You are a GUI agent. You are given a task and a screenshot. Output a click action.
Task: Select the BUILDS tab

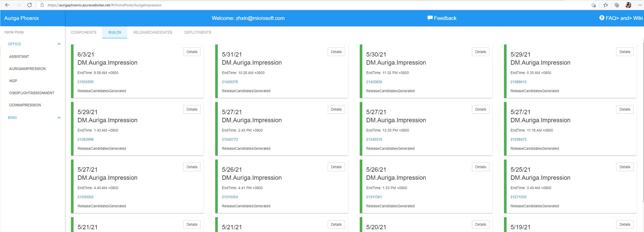click(x=115, y=32)
